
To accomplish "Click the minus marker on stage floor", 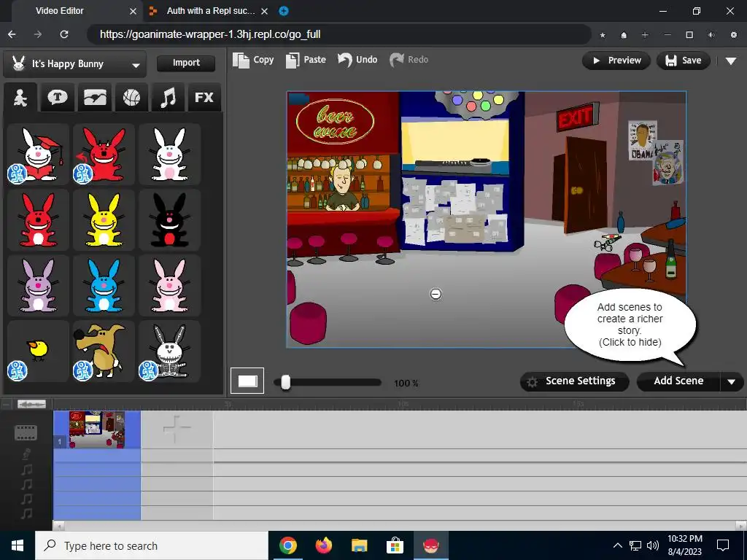I will tap(436, 295).
